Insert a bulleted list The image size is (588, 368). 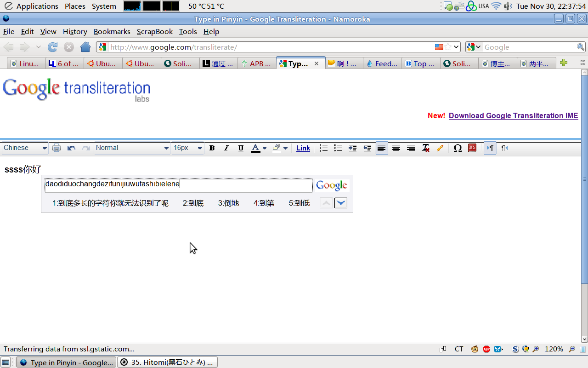[x=338, y=148]
